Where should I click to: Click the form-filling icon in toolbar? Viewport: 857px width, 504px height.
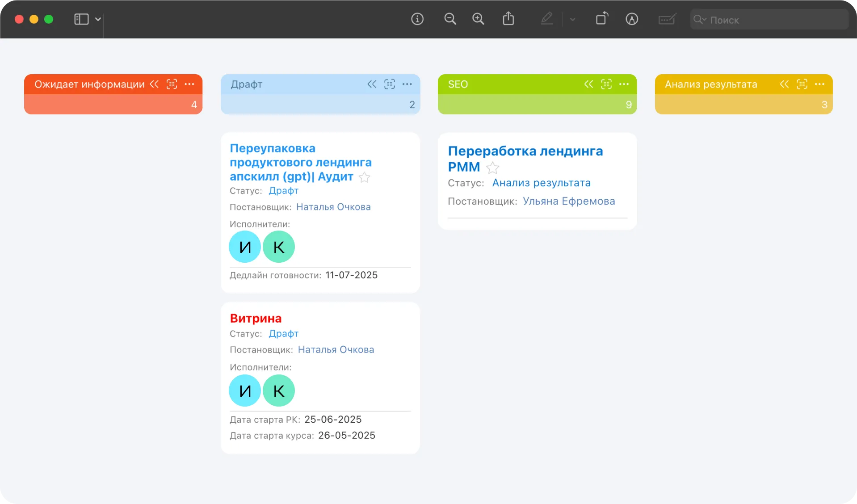667,19
